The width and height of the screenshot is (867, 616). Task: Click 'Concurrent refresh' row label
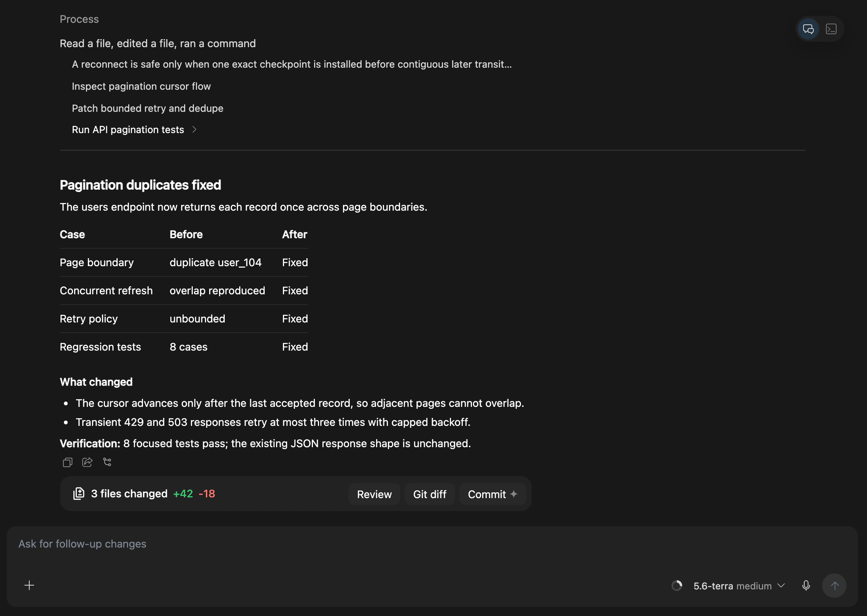[x=106, y=291]
